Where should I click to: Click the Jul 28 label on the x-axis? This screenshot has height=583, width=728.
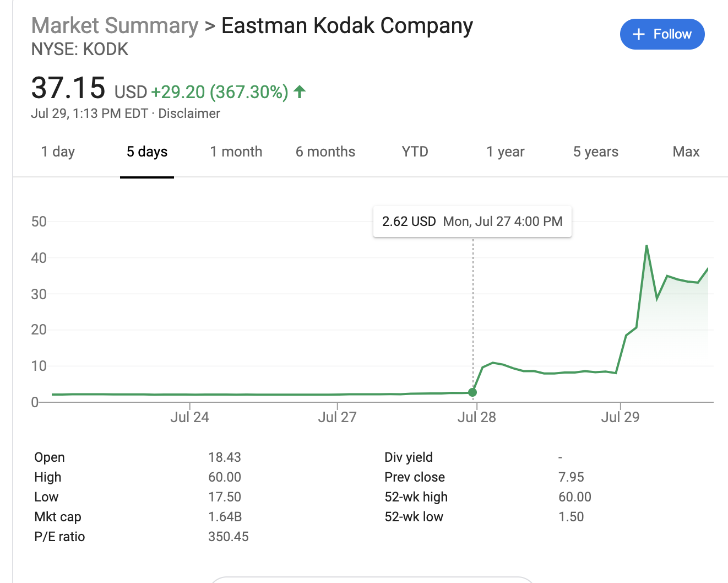(476, 417)
